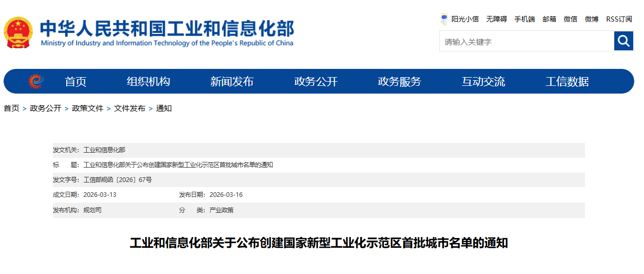This screenshot has width=644, height=274.
Task: Select 政务公开 in the main navigation bar
Action: point(316,81)
